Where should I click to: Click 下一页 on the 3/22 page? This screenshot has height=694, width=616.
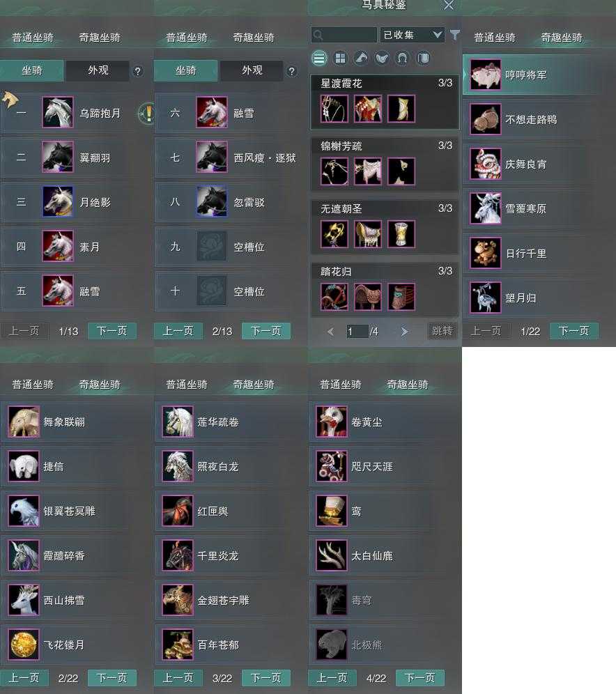pos(266,677)
